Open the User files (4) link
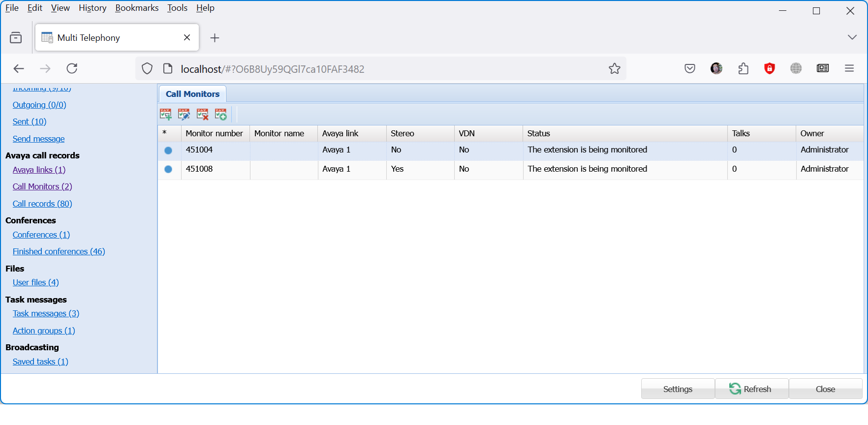 coord(35,282)
